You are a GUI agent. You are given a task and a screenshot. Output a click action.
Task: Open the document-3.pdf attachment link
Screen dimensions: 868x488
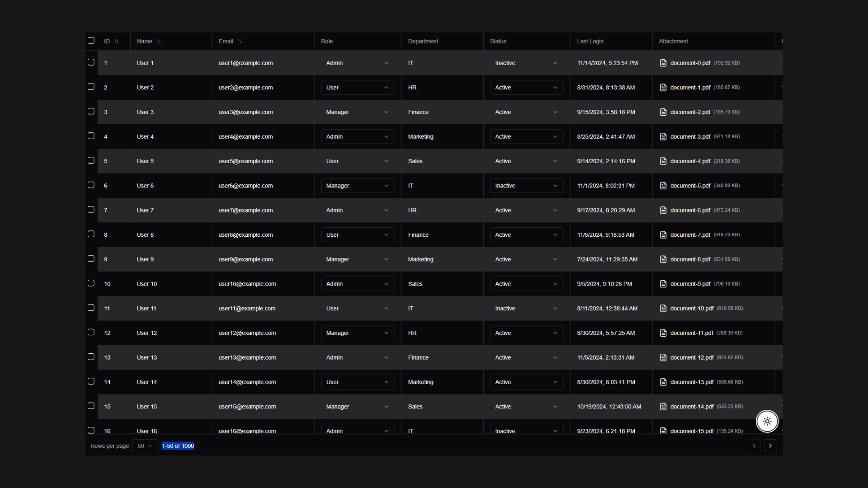click(690, 136)
